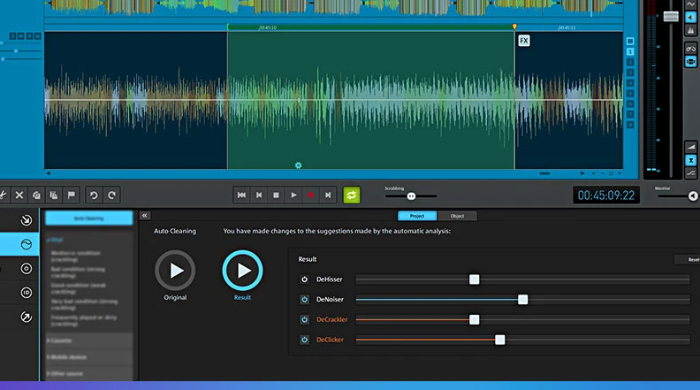
Task: Open the Import section in the sidebar
Action: (26, 220)
